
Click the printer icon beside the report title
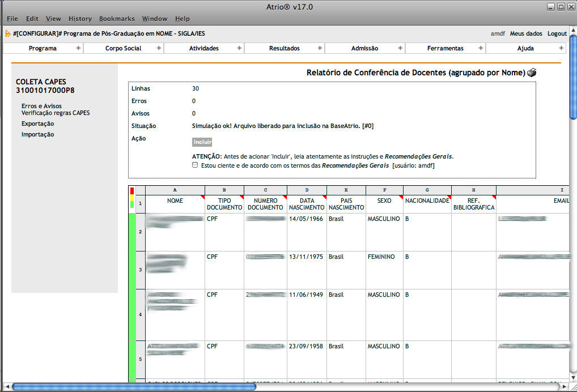tap(532, 73)
